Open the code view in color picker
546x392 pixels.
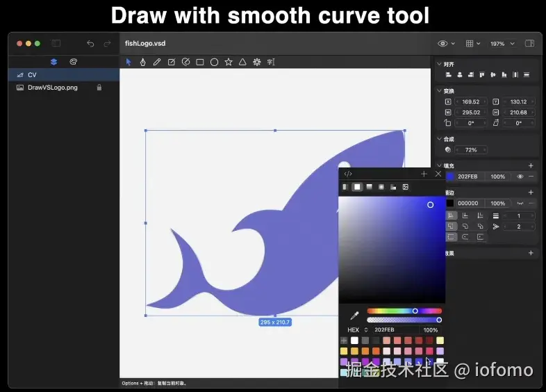coord(348,174)
